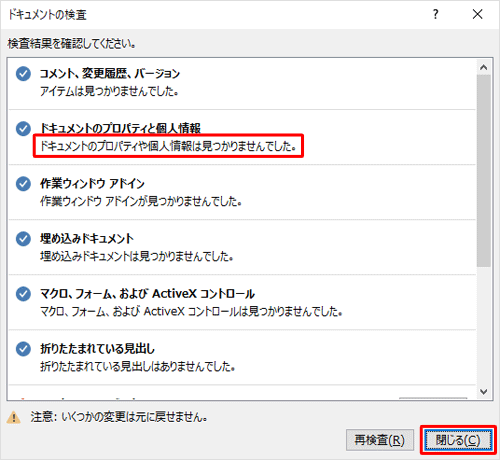Screen dimensions: 500x460
Task: Click checkmark icon beside 折りたたまれている見出し
Action: pyautogui.click(x=23, y=349)
